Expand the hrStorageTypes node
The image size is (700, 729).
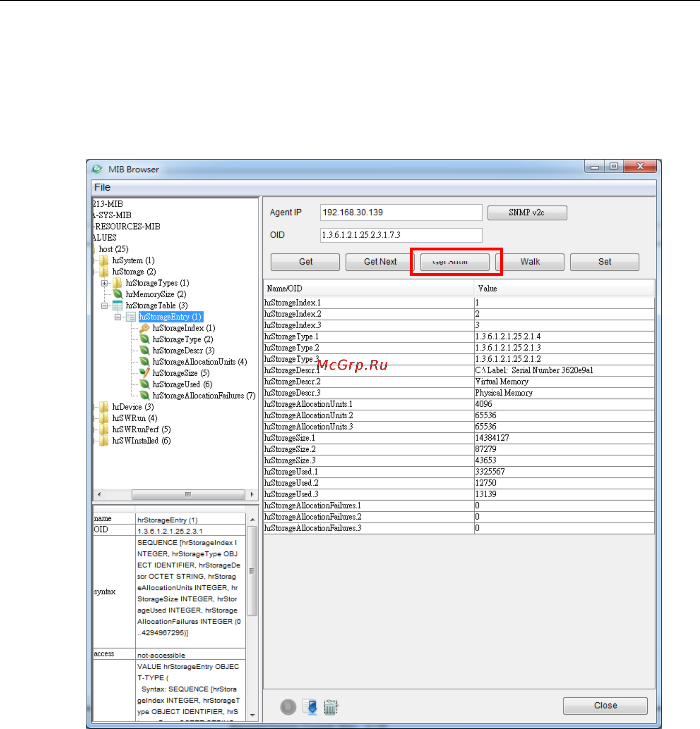click(x=105, y=283)
